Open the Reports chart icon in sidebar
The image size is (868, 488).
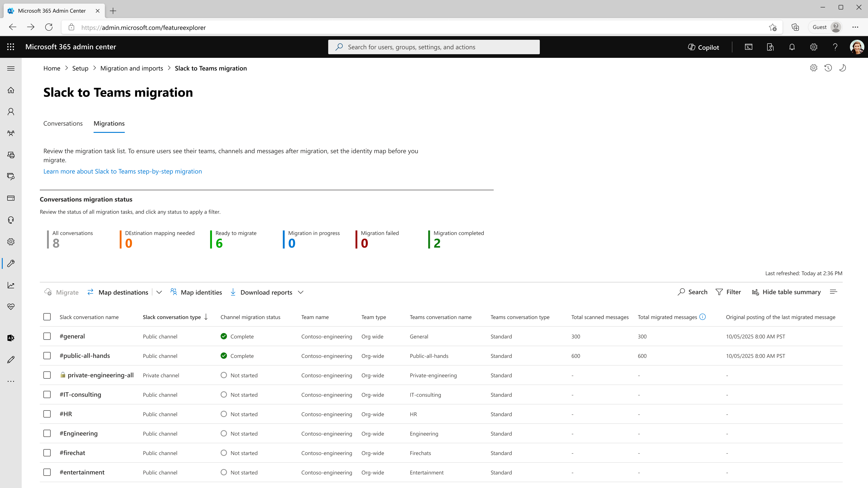pos(11,285)
